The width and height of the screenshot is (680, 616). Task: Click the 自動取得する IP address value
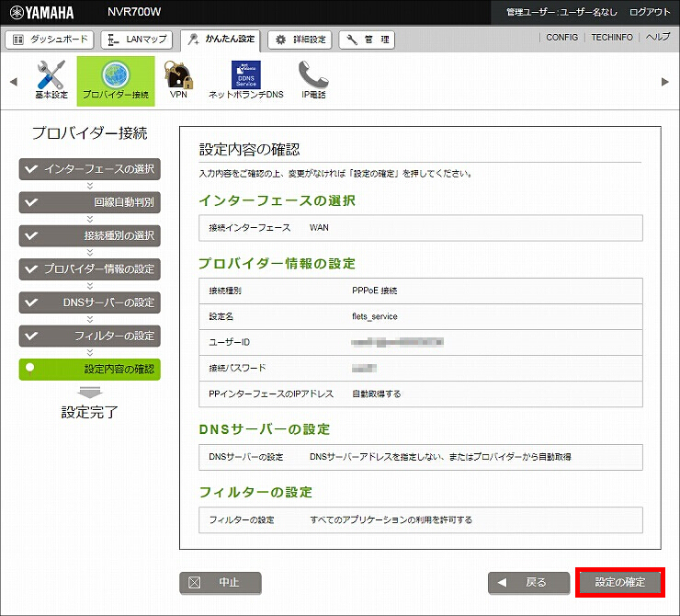pos(377,394)
